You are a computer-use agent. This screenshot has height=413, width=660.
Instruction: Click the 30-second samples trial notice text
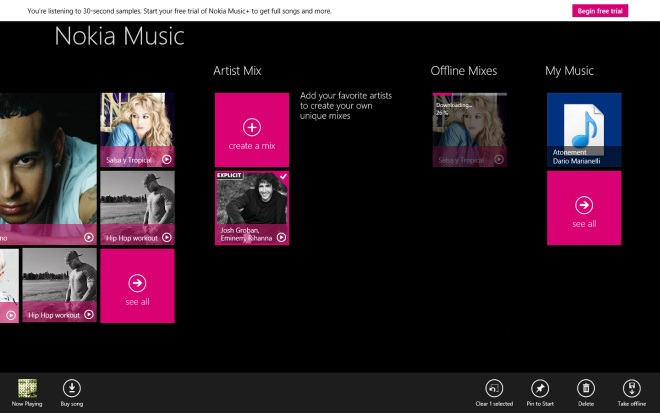[x=179, y=11]
